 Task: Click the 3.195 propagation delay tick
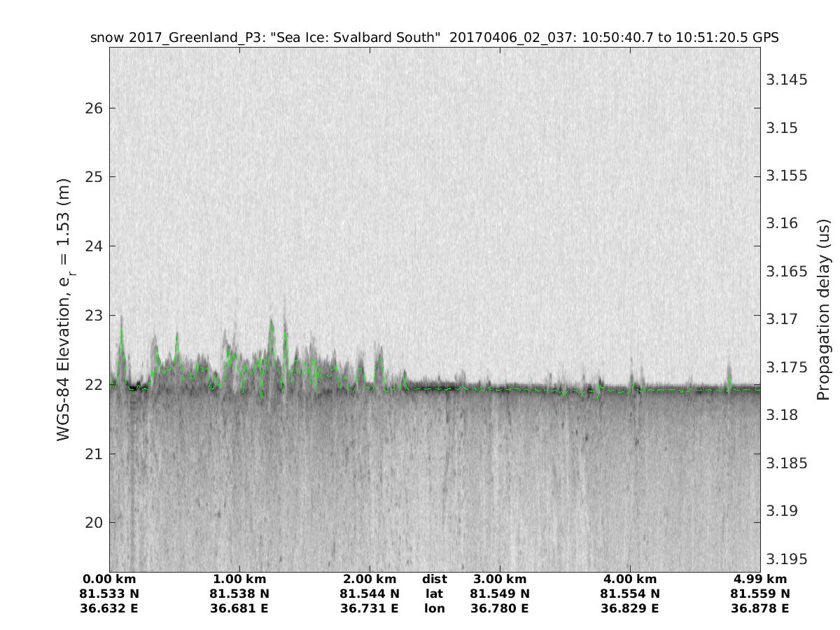click(786, 559)
